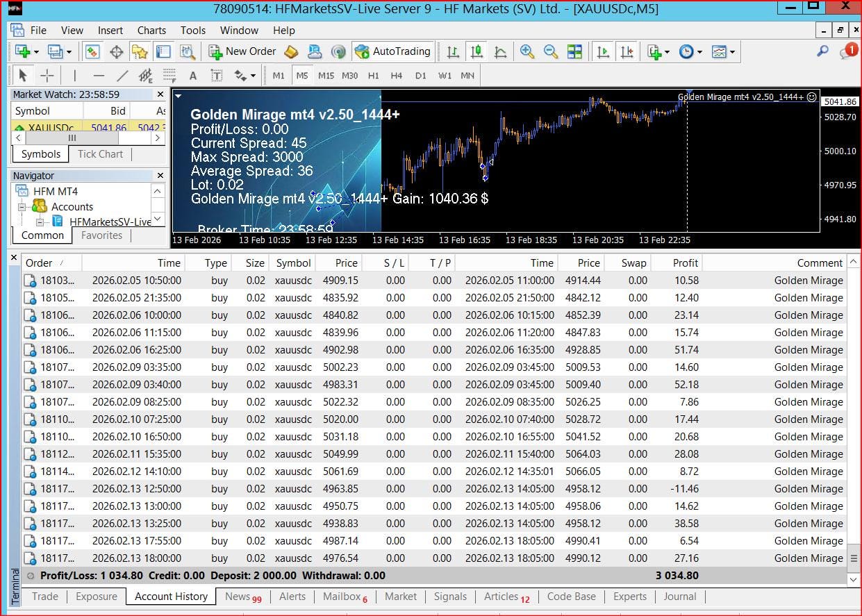The image size is (862, 616).
Task: Switch timeframe to H1
Action: click(374, 76)
